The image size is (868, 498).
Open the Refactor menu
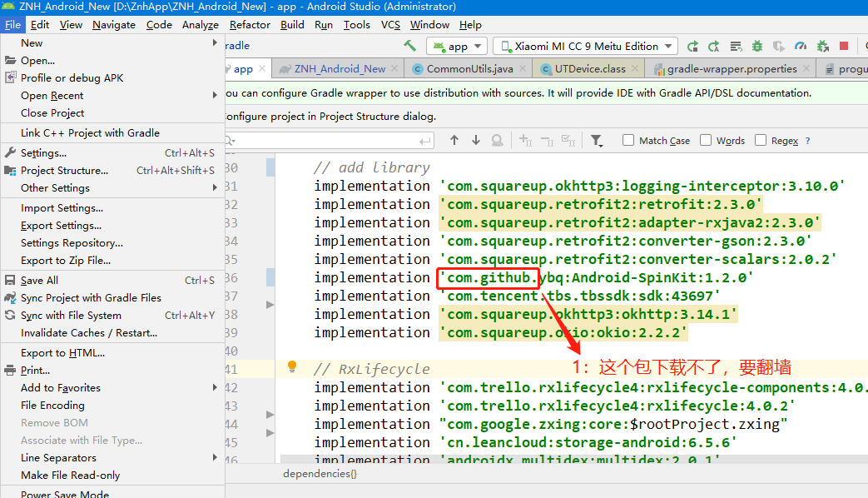pos(250,25)
